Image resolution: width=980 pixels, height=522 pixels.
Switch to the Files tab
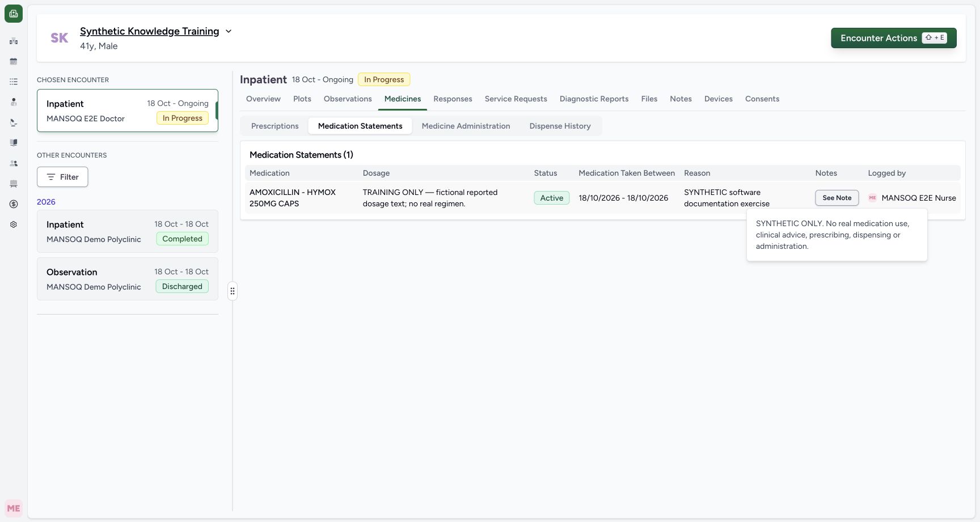coord(649,99)
